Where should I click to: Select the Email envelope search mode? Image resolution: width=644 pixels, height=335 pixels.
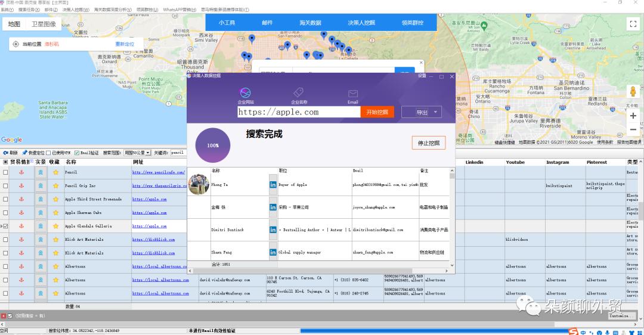click(x=353, y=94)
